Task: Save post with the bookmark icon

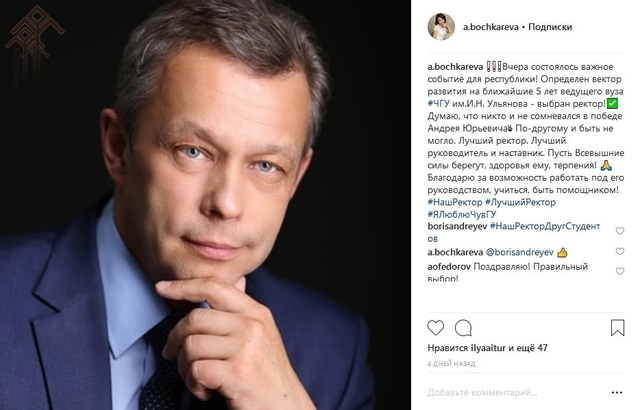Action: [617, 328]
